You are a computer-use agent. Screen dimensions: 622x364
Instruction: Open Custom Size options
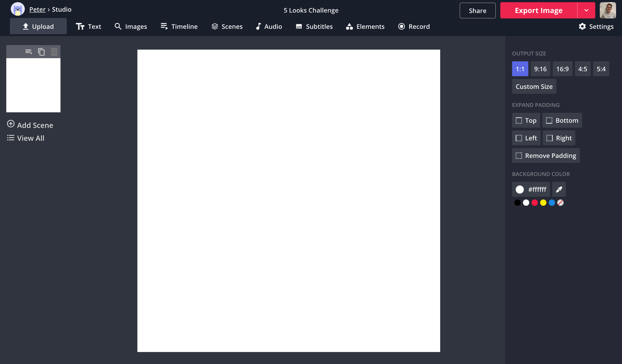[x=534, y=87]
